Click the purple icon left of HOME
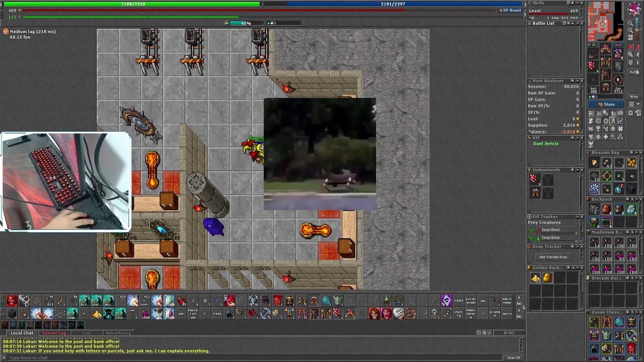The image size is (644, 362). coord(447,301)
